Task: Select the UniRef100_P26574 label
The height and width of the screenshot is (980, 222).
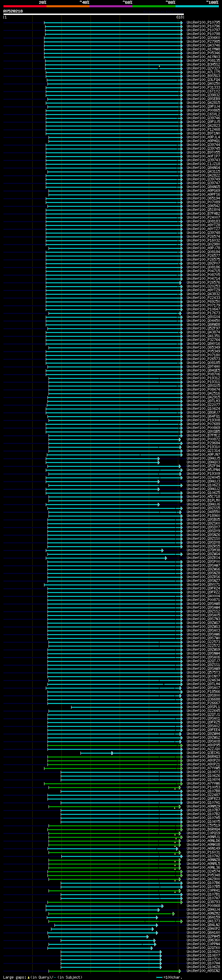Action: (x=203, y=237)
